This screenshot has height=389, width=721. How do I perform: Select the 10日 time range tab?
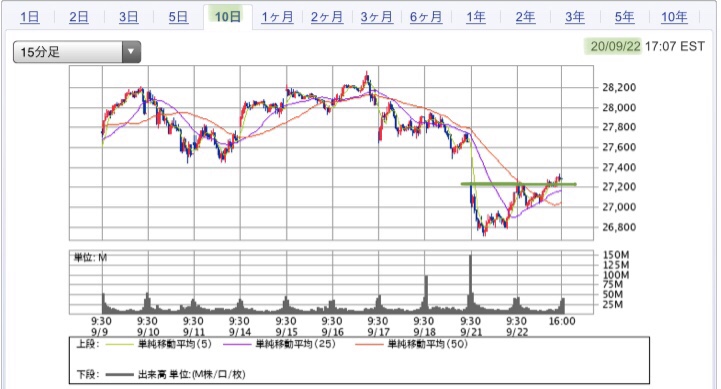click(228, 17)
